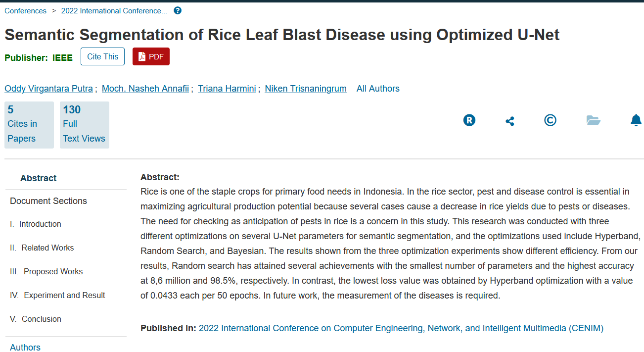The image size is (644, 352).
Task: Open the share icon menu
Action: click(509, 121)
